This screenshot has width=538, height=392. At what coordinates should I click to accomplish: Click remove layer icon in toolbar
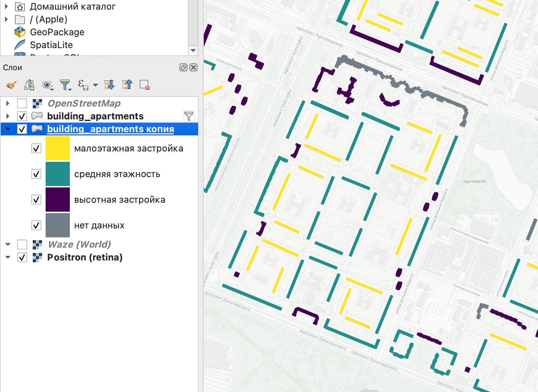click(x=144, y=85)
